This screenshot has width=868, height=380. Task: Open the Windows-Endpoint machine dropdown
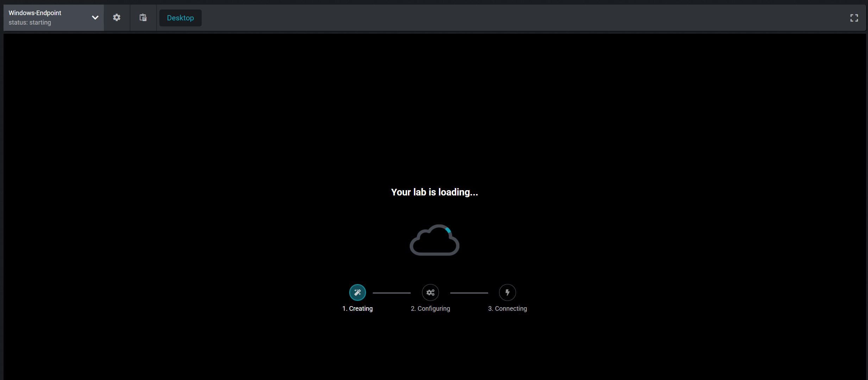pyautogui.click(x=35, y=13)
